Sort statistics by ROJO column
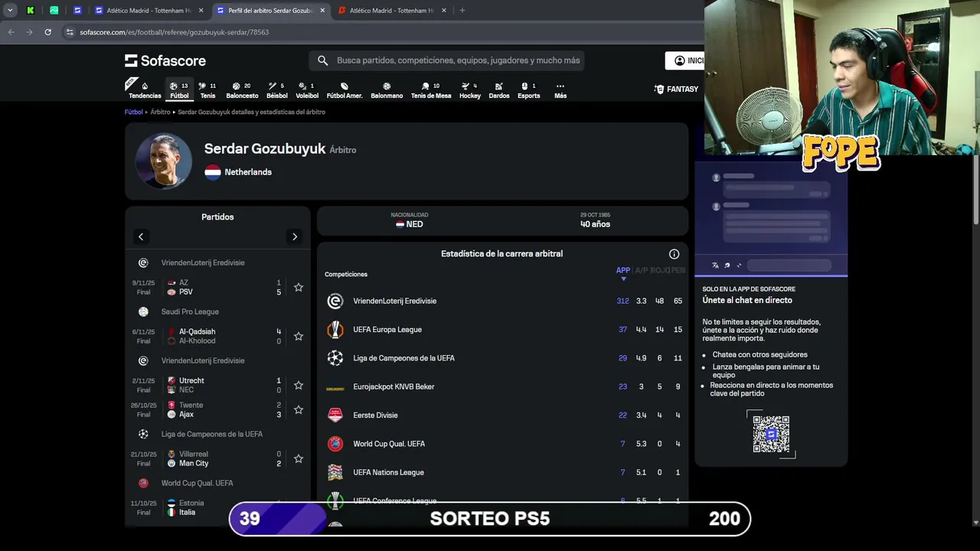980x551 pixels. tap(659, 271)
